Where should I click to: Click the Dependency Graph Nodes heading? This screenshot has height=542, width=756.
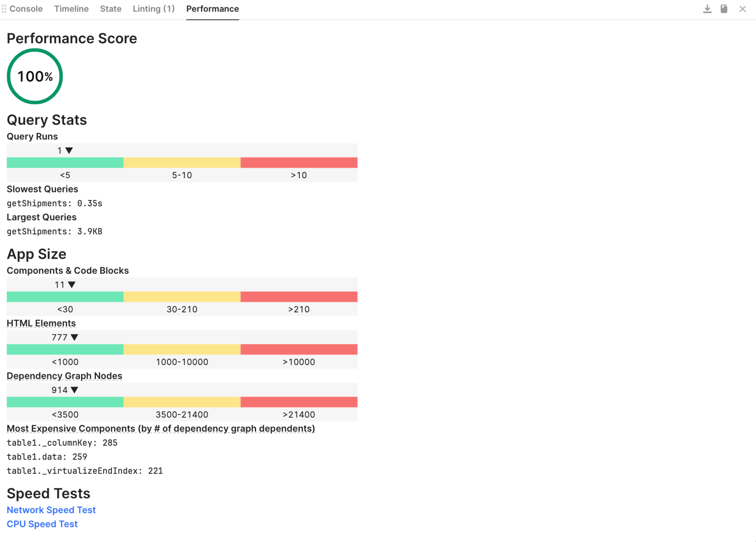(x=64, y=376)
